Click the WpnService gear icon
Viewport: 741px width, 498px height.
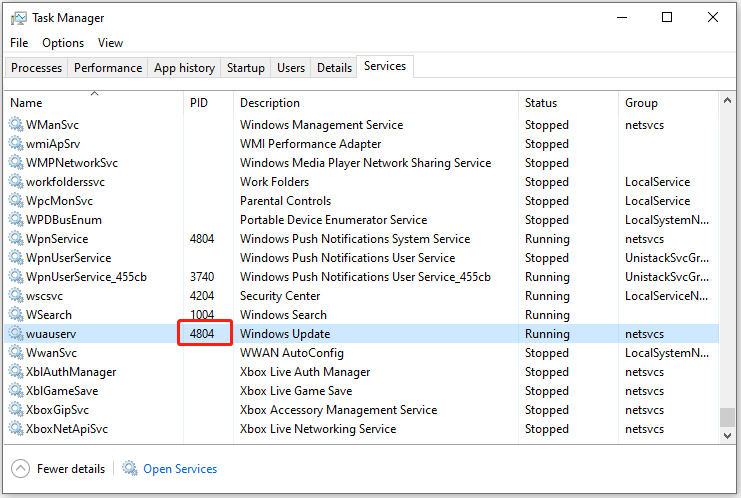point(16,239)
